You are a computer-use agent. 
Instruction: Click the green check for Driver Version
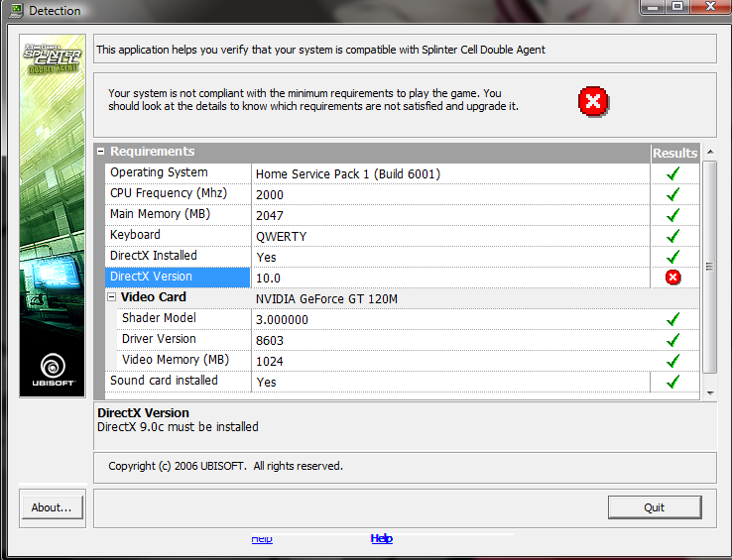coord(672,340)
